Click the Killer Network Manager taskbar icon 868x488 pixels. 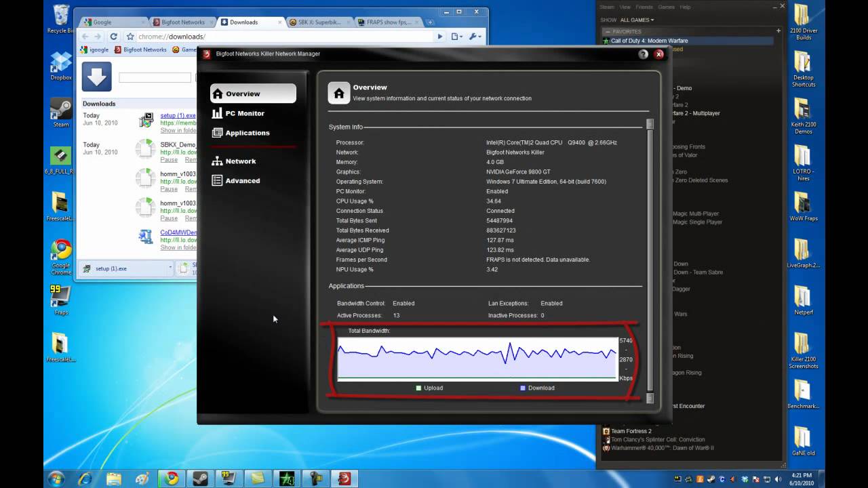(345, 479)
